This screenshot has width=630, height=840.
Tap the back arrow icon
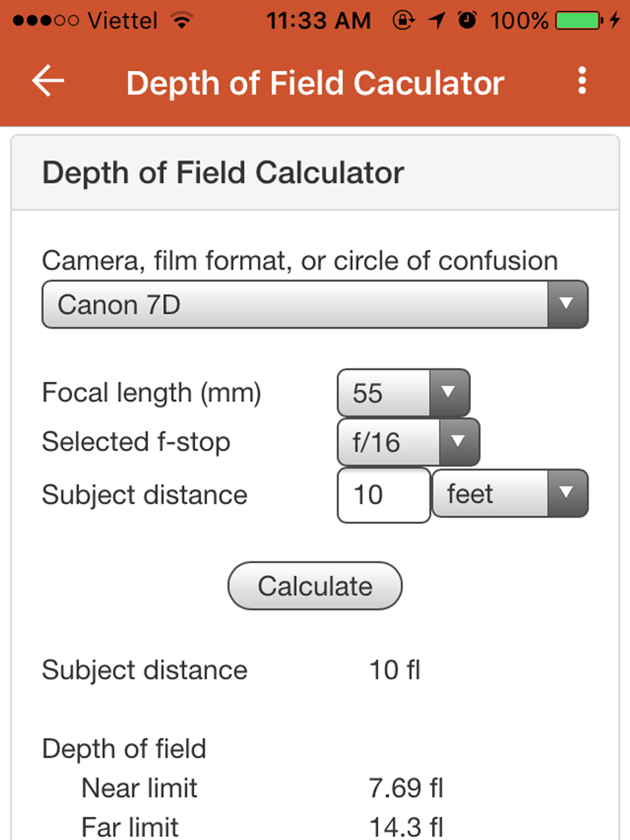(x=48, y=81)
